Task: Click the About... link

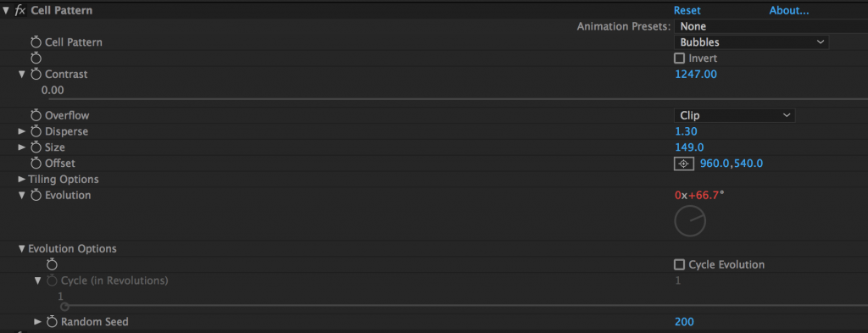Action: pos(789,10)
